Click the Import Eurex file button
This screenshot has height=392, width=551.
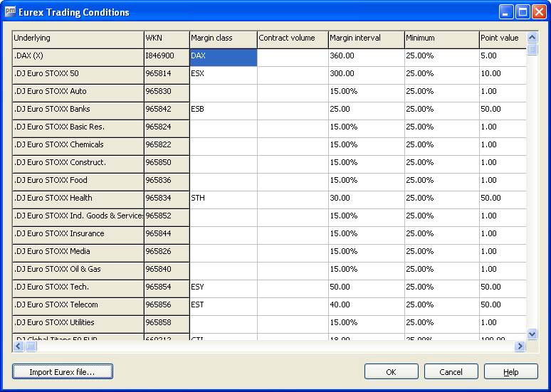click(x=63, y=371)
